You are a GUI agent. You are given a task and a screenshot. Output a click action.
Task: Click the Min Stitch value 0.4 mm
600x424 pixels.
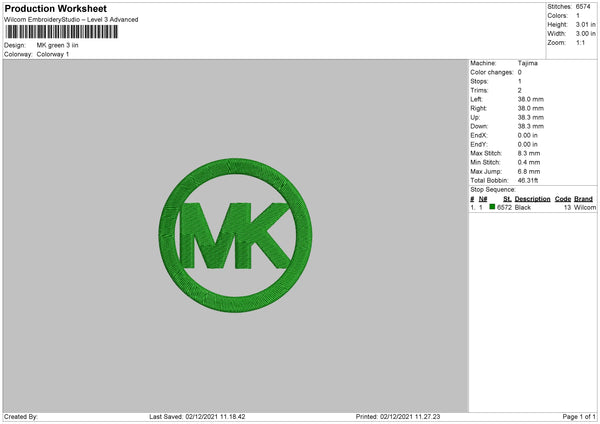pyautogui.click(x=529, y=163)
